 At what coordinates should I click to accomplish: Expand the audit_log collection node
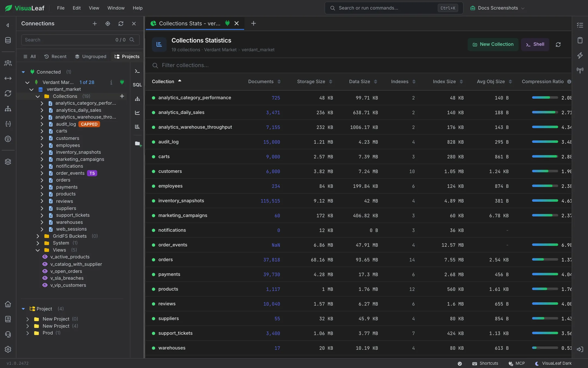click(x=42, y=124)
